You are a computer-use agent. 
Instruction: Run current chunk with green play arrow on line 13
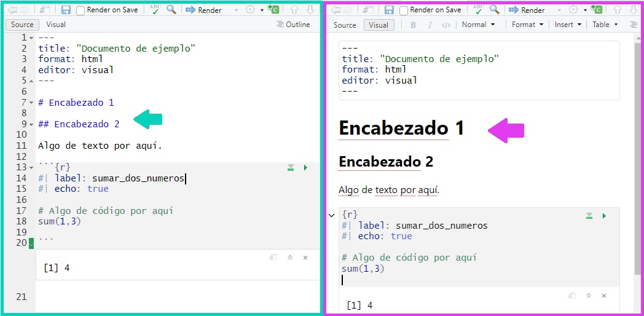(305, 167)
